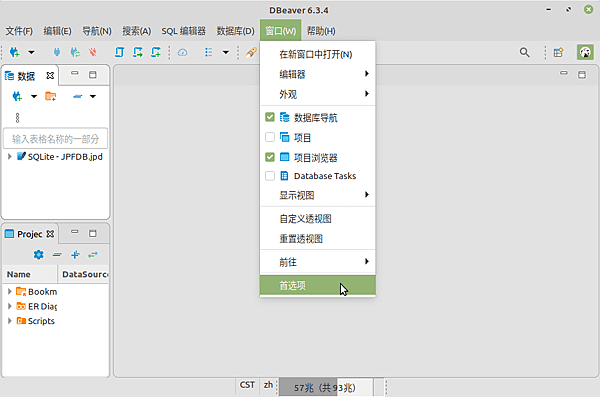Open 编辑器 submenu in window menu
600x397 pixels.
(318, 74)
